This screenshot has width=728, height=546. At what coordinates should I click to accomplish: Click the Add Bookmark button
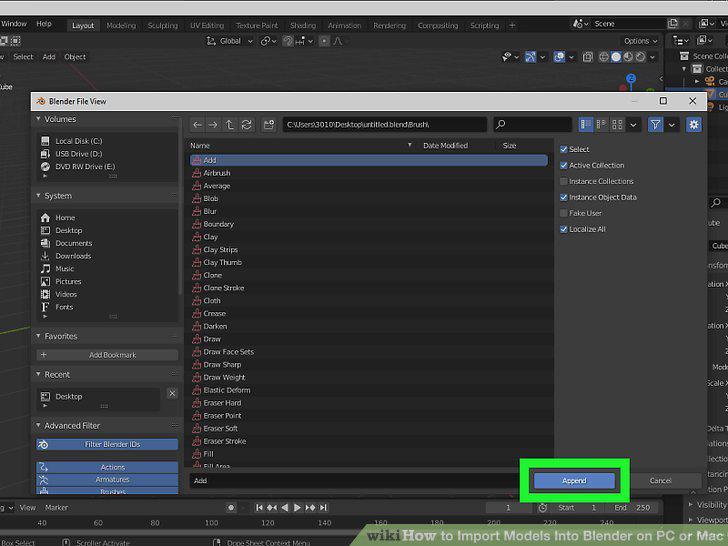(107, 355)
